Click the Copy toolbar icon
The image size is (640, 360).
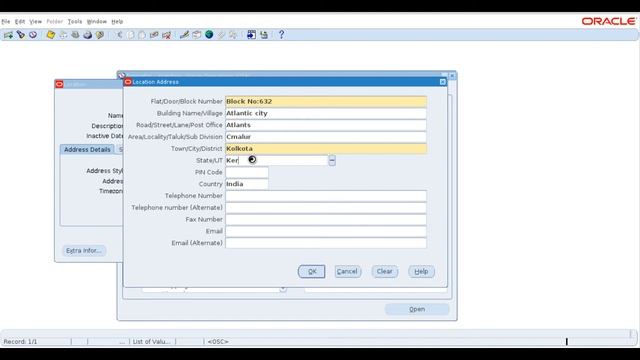point(131,35)
